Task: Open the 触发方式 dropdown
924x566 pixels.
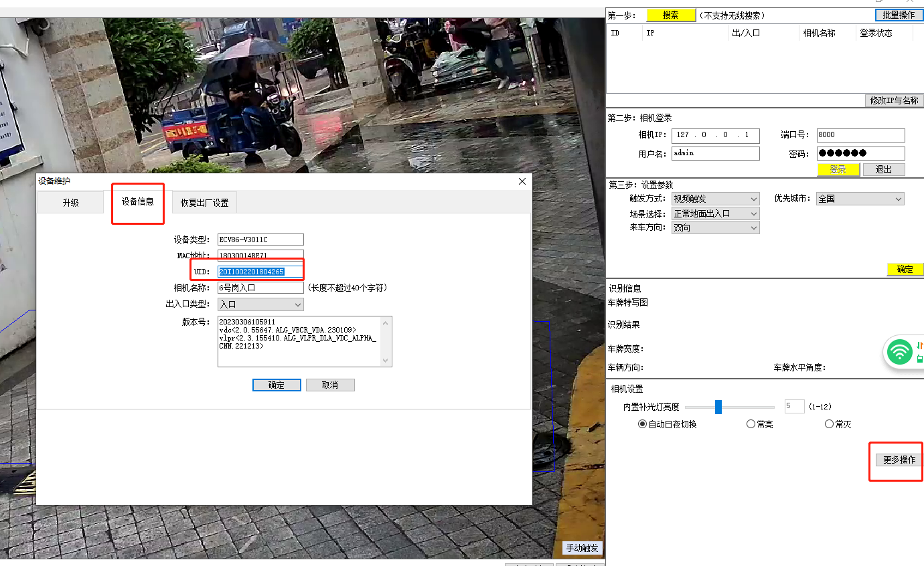Action: [x=715, y=199]
